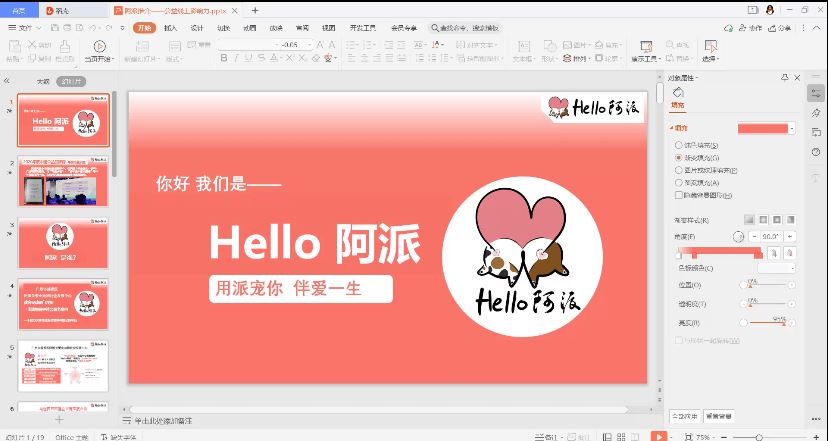Viewport: 828px width, 441px height.
Task: Click the brightness slider track
Action: pos(767,322)
